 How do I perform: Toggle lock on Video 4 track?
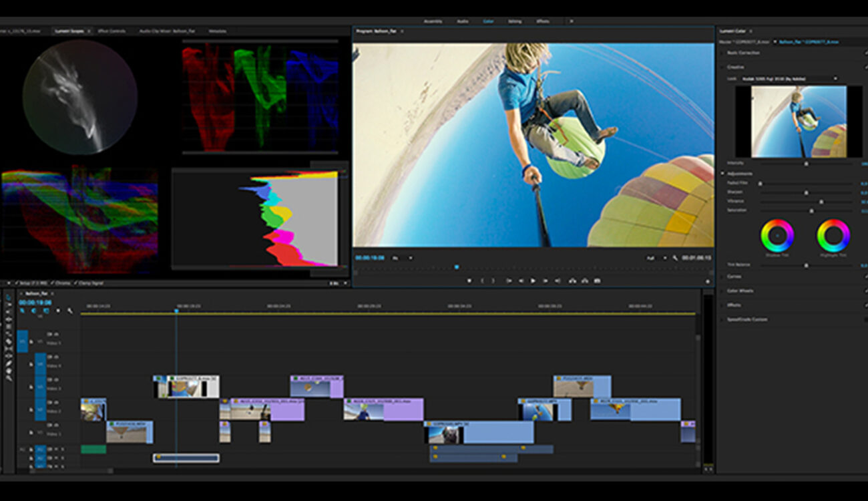(x=31, y=365)
